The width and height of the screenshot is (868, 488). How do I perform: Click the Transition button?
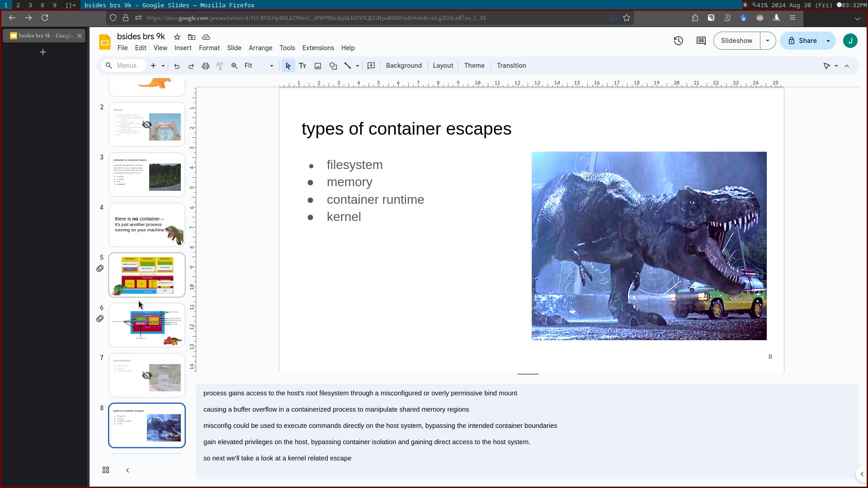[511, 66]
